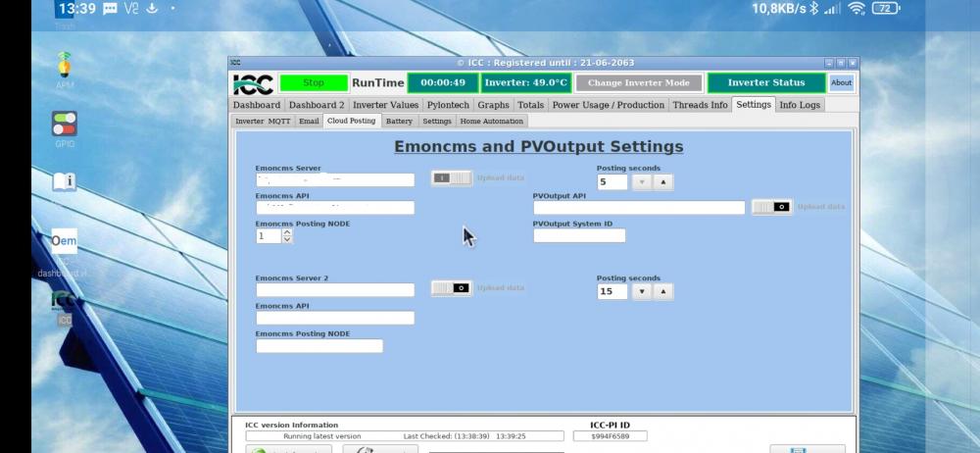This screenshot has width=980, height=453.
Task: Click the ICC-PI ID value field
Action: tap(610, 436)
